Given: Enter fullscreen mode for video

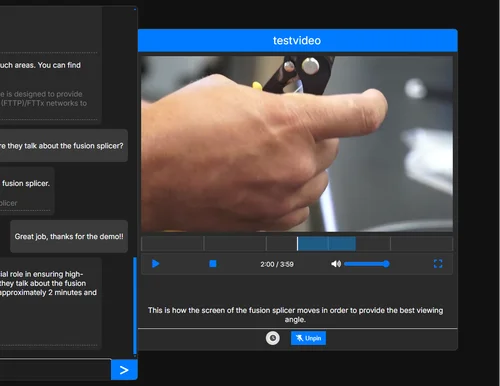Looking at the screenshot, I should tap(438, 264).
